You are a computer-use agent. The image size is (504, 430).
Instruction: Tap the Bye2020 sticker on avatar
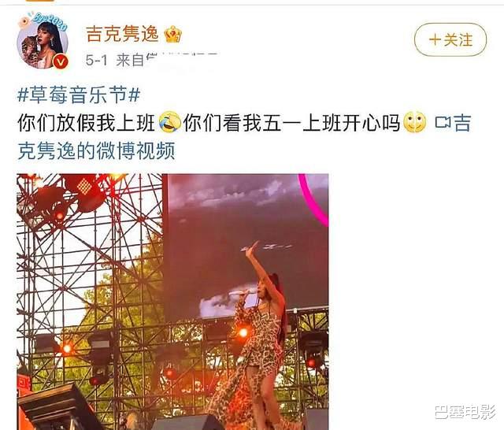tap(50, 20)
